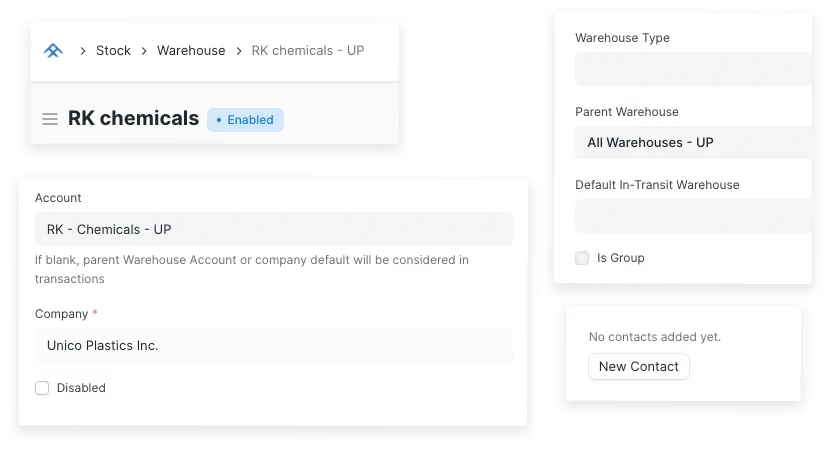Image resolution: width=826 pixels, height=450 pixels.
Task: Enable the Is Group checkbox
Action: click(x=582, y=258)
